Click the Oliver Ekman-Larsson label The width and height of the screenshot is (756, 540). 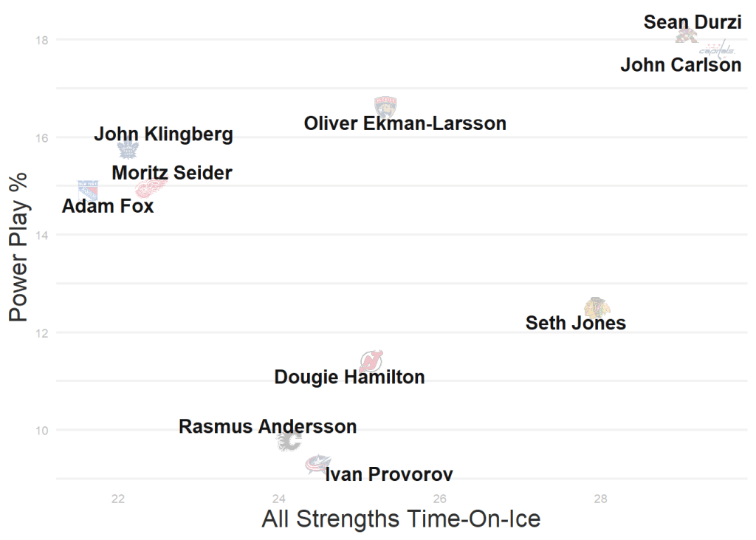pos(405,123)
